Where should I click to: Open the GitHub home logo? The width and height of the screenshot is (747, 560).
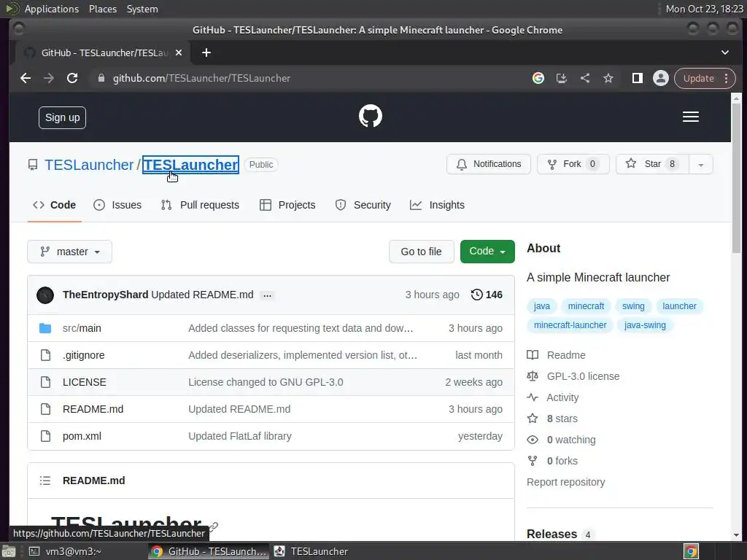point(370,116)
